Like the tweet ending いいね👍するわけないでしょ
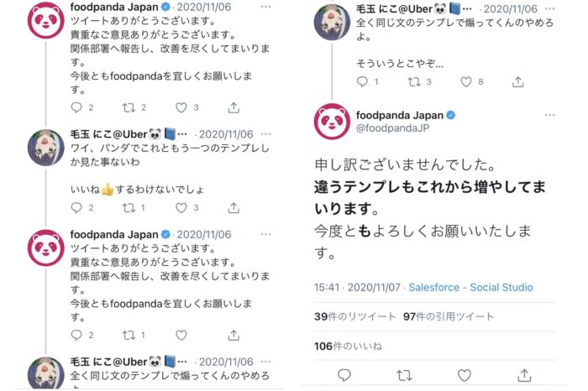The width and height of the screenshot is (588, 391). (x=181, y=207)
